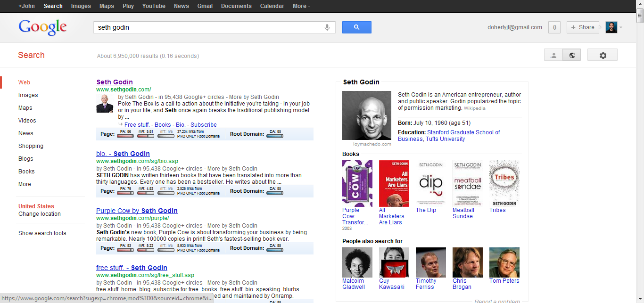644x303 pixels.
Task: Go to YouTube in the top bar
Action: click(x=154, y=6)
